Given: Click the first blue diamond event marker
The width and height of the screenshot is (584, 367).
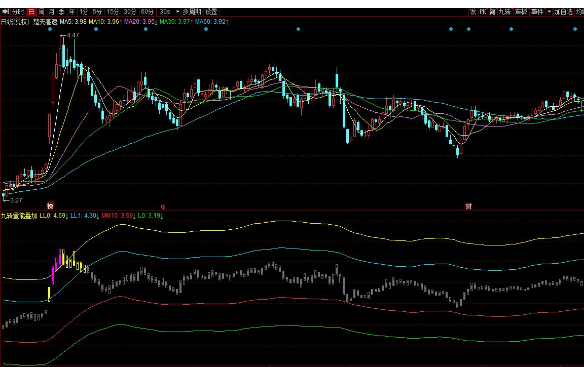Looking at the screenshot, I should (x=50, y=29).
